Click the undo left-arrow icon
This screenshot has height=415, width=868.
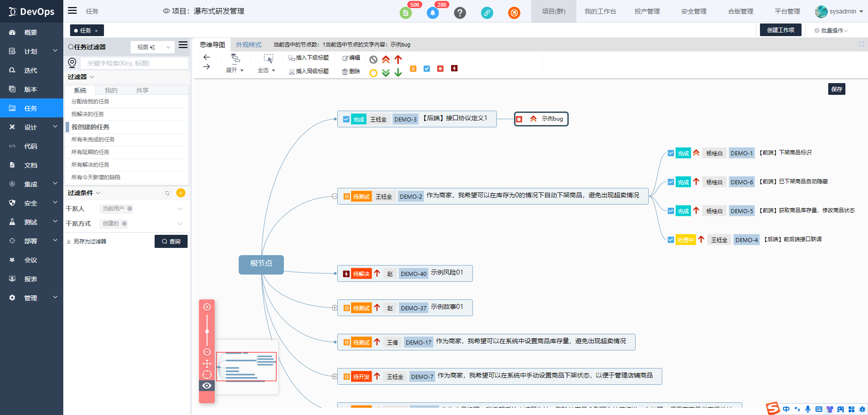tap(207, 57)
